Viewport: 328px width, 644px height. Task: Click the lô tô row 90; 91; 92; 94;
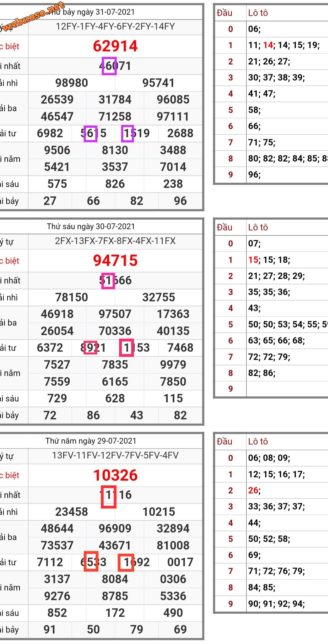(x=277, y=604)
